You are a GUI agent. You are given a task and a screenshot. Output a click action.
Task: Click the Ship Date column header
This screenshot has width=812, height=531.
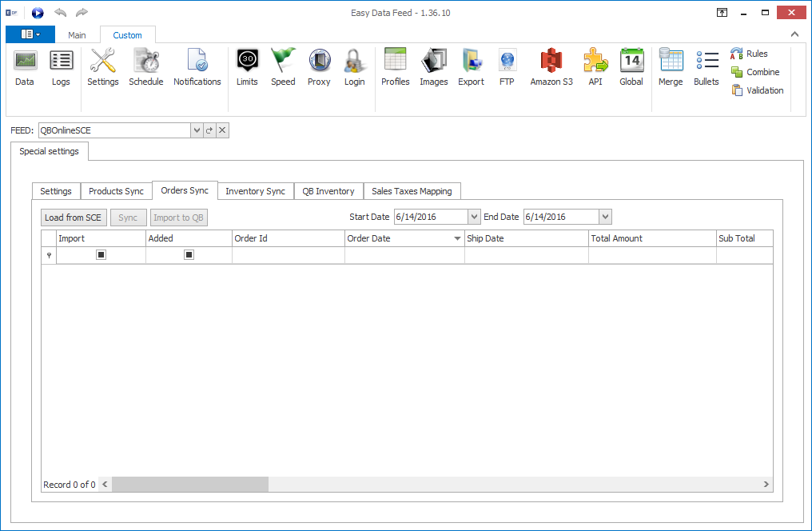click(526, 238)
